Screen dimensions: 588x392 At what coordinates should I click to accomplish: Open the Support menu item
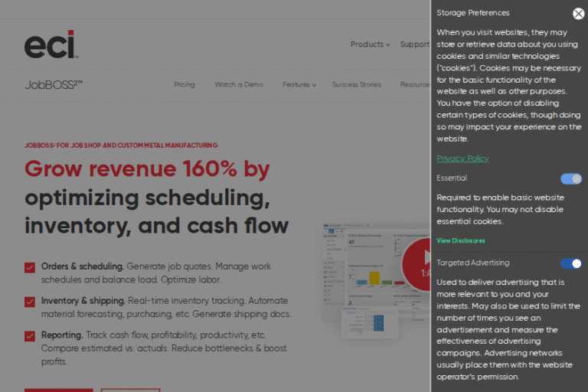tap(414, 44)
